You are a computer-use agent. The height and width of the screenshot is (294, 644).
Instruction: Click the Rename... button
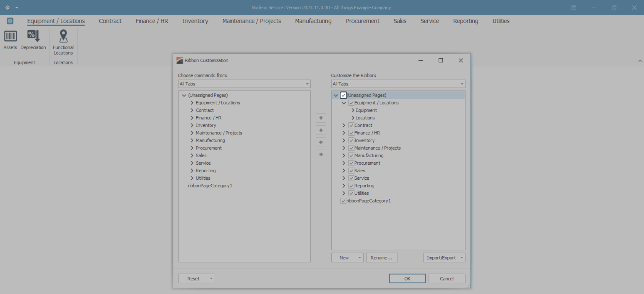pyautogui.click(x=382, y=257)
